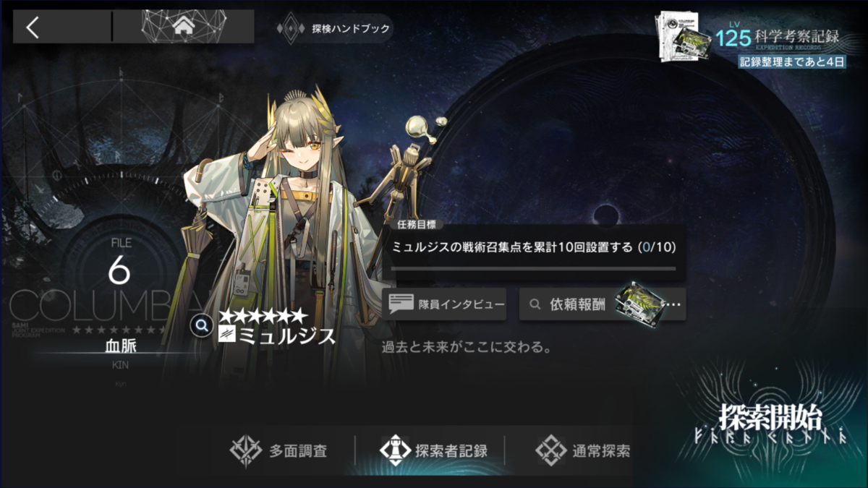Switch to the 多面調査 mode tab
The image size is (868, 488).
click(278, 451)
